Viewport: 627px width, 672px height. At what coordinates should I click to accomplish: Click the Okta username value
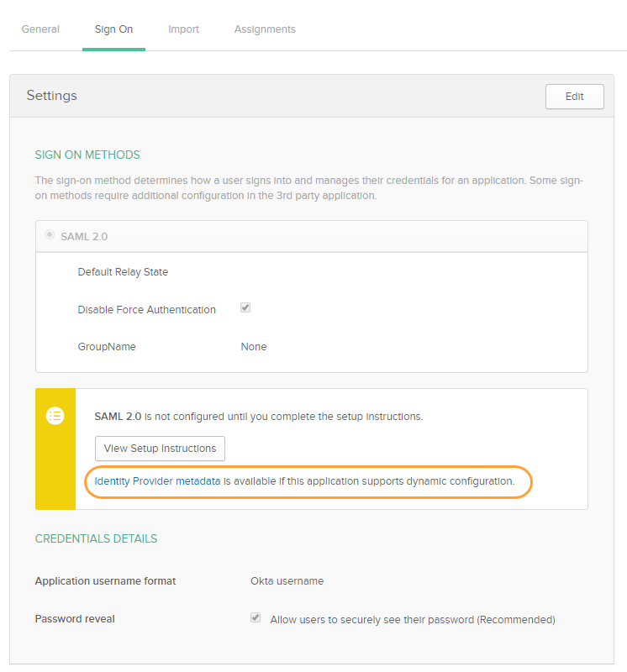point(287,581)
